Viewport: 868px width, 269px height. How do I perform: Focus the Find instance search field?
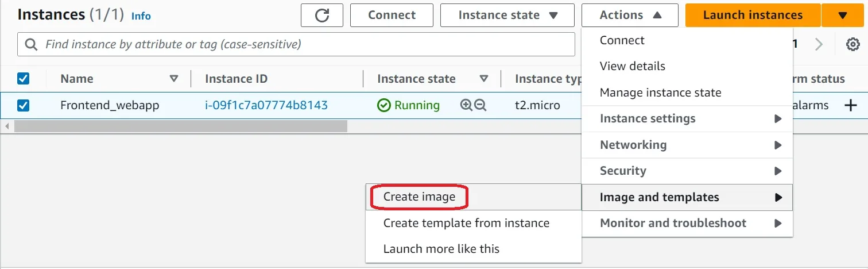pyautogui.click(x=296, y=44)
